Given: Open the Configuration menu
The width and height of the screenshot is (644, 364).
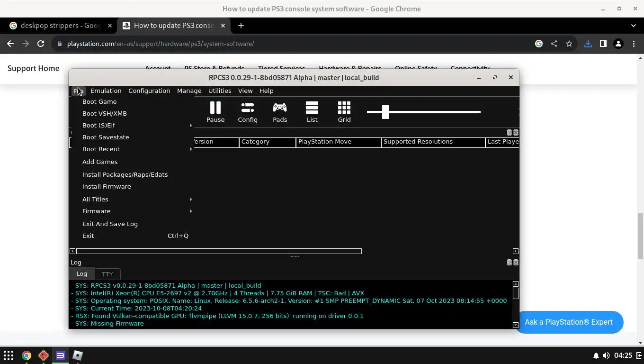Looking at the screenshot, I should [149, 91].
